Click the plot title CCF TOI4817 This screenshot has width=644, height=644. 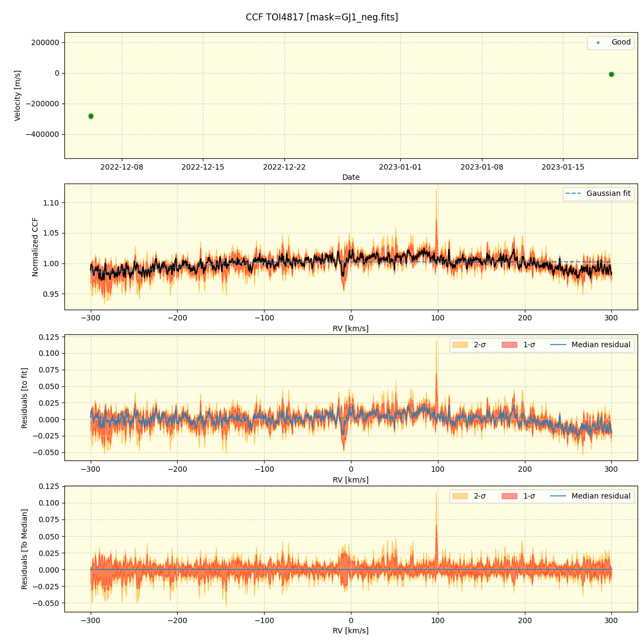click(x=321, y=17)
